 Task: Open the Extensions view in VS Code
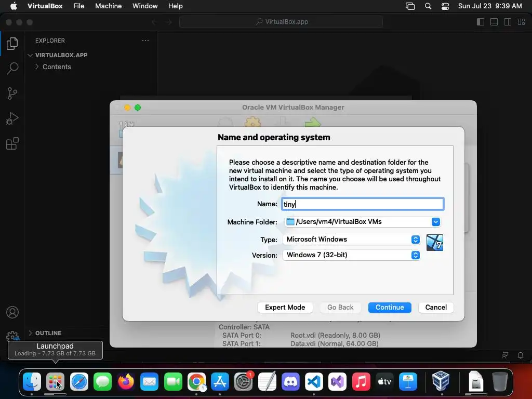point(12,143)
